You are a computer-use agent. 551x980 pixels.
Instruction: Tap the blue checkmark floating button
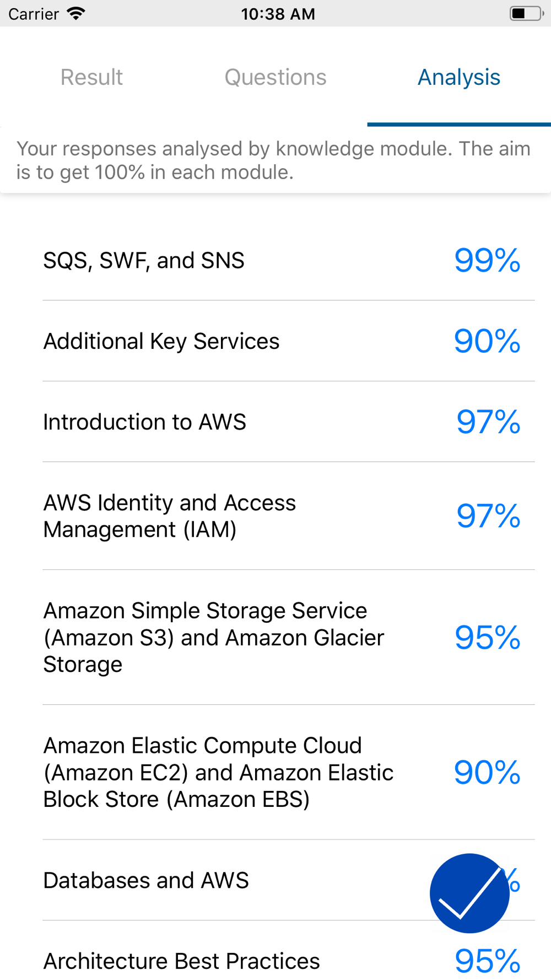469,893
